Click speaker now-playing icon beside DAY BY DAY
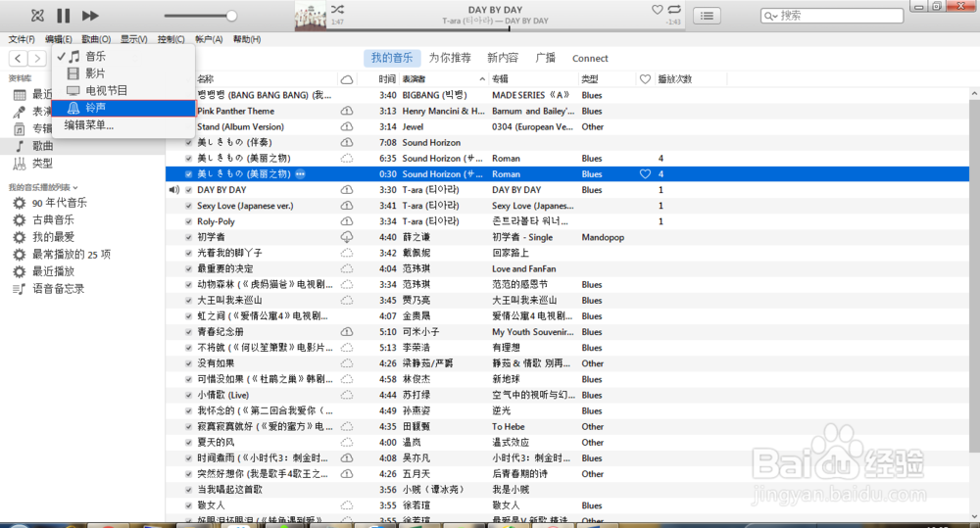The image size is (980, 528). coord(174,190)
